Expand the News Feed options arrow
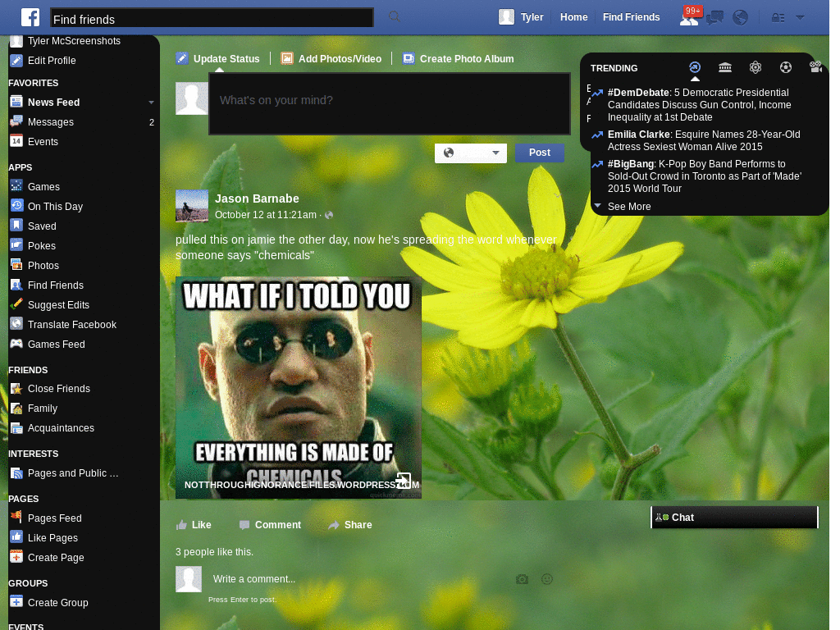This screenshot has height=630, width=840. [151, 103]
